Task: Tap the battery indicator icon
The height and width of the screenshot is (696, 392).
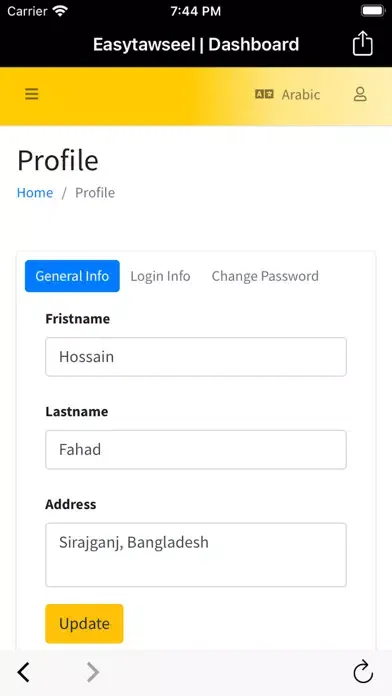Action: (372, 11)
